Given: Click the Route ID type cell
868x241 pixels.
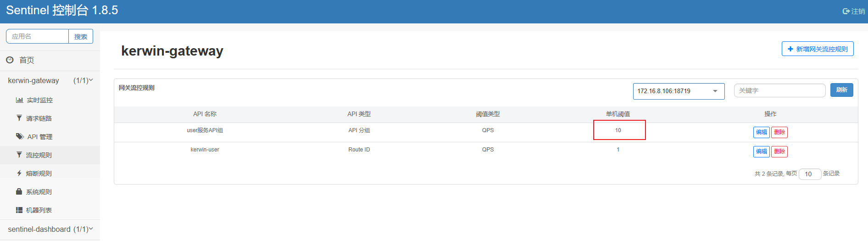Looking at the screenshot, I should click(x=359, y=150).
